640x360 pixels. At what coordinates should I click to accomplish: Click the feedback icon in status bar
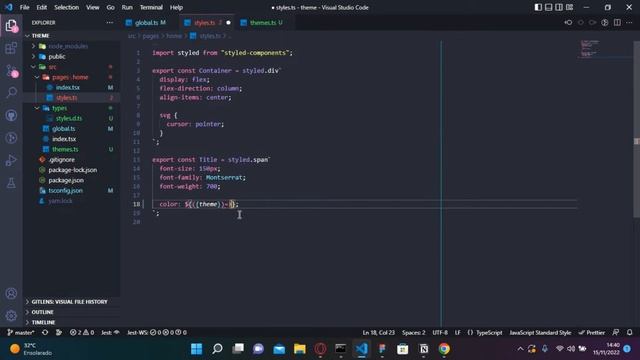616,333
